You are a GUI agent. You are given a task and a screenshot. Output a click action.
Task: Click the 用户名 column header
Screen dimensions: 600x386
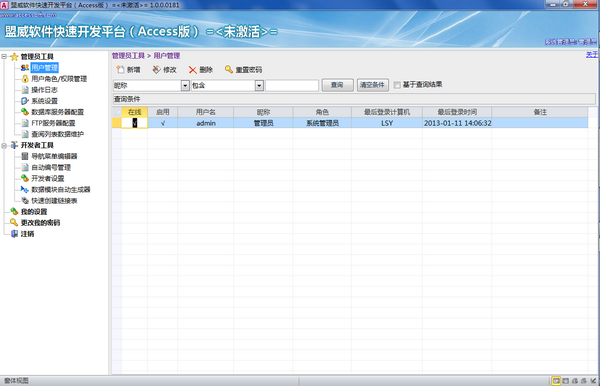coord(205,112)
